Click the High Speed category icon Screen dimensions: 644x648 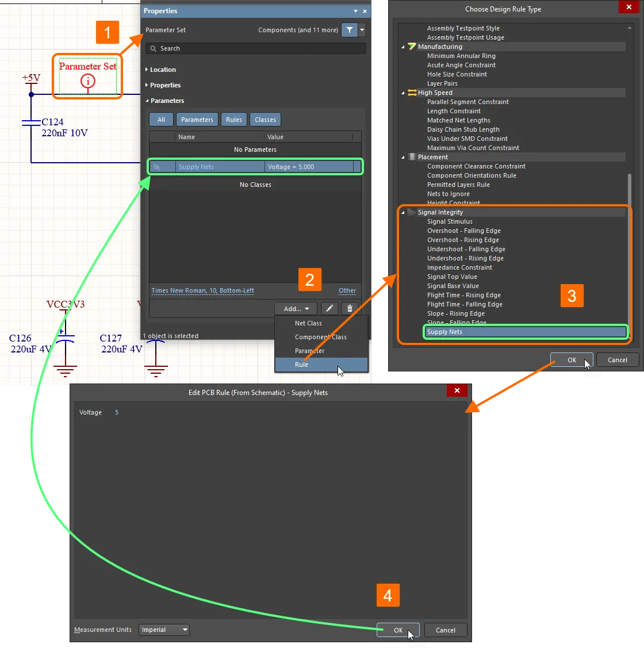412,93
